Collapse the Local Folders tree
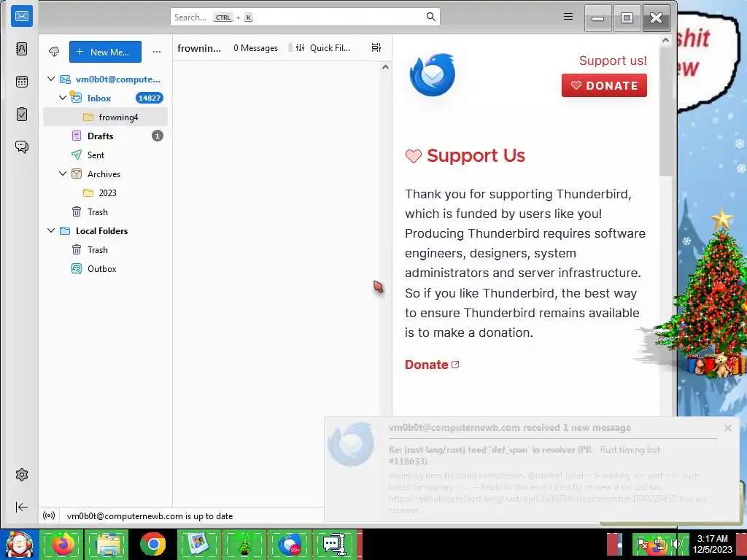 point(51,230)
